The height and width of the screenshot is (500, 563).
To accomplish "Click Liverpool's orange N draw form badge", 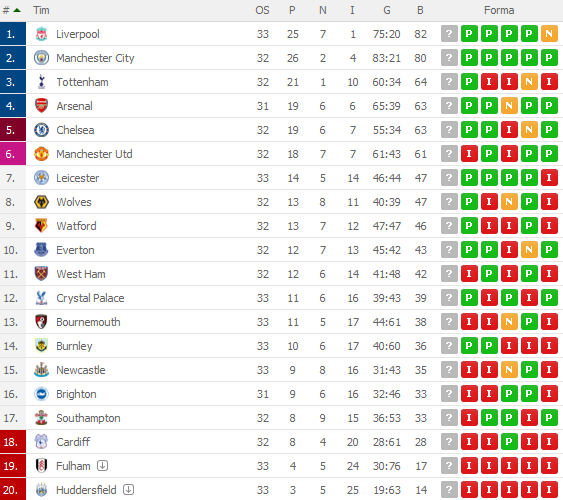I will click(549, 34).
